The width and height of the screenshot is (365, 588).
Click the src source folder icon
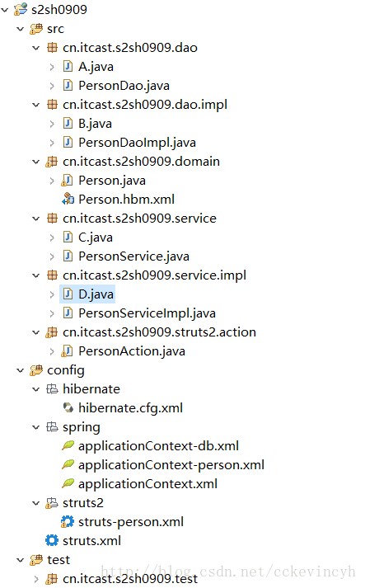click(36, 29)
